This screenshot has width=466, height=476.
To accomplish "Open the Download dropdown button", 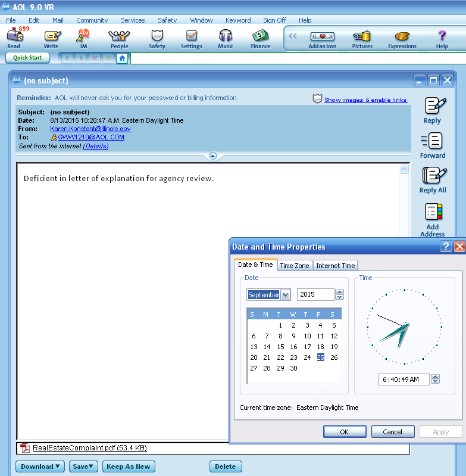I will [x=40, y=466].
